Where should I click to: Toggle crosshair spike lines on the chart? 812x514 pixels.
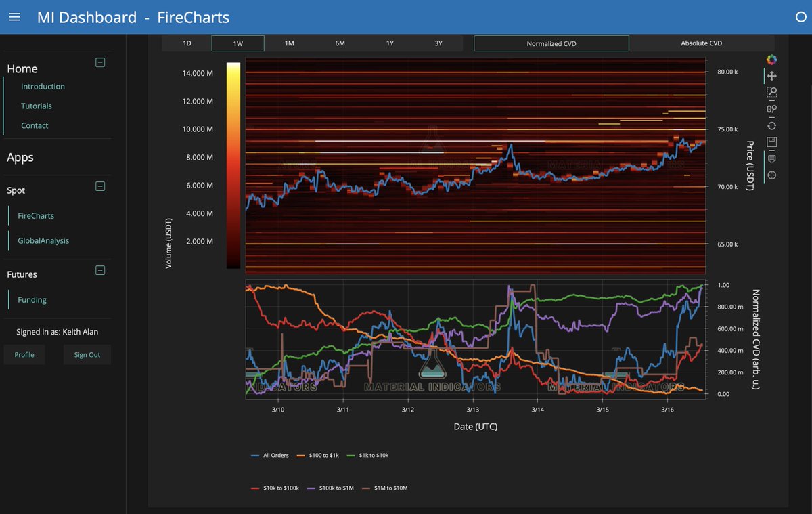[771, 175]
